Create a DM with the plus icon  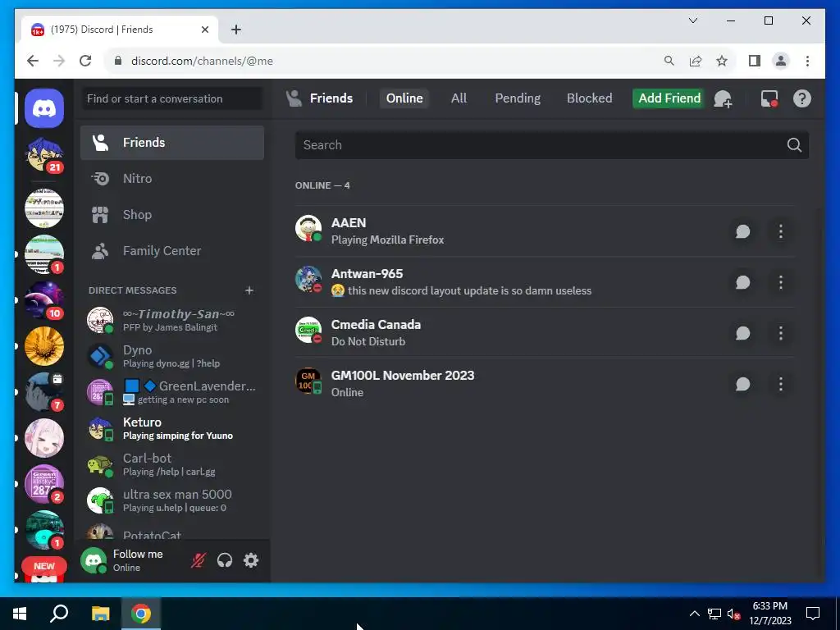pos(249,290)
